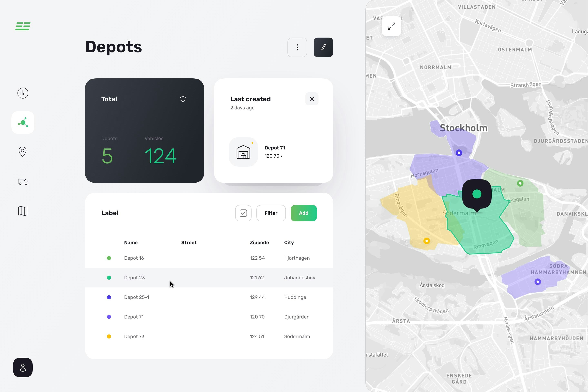
Task: Click the pencil edit icon
Action: pyautogui.click(x=323, y=47)
